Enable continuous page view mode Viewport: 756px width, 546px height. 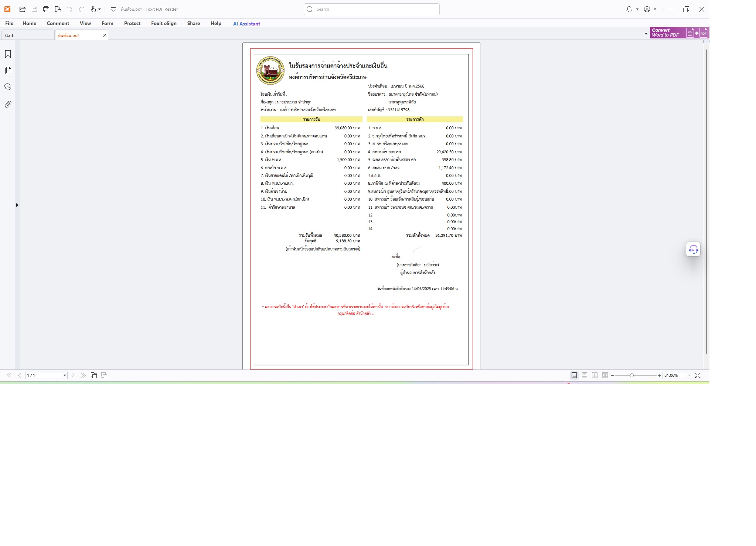[x=585, y=375]
